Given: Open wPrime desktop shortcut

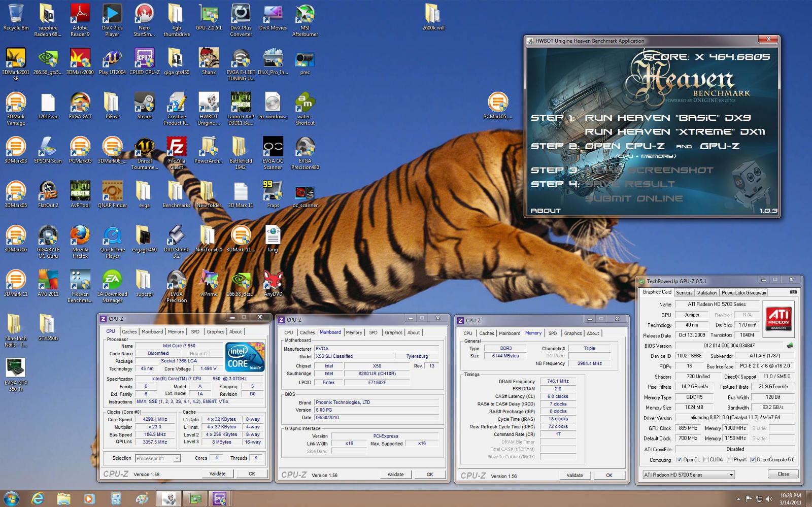Looking at the screenshot, I should pyautogui.click(x=209, y=283).
